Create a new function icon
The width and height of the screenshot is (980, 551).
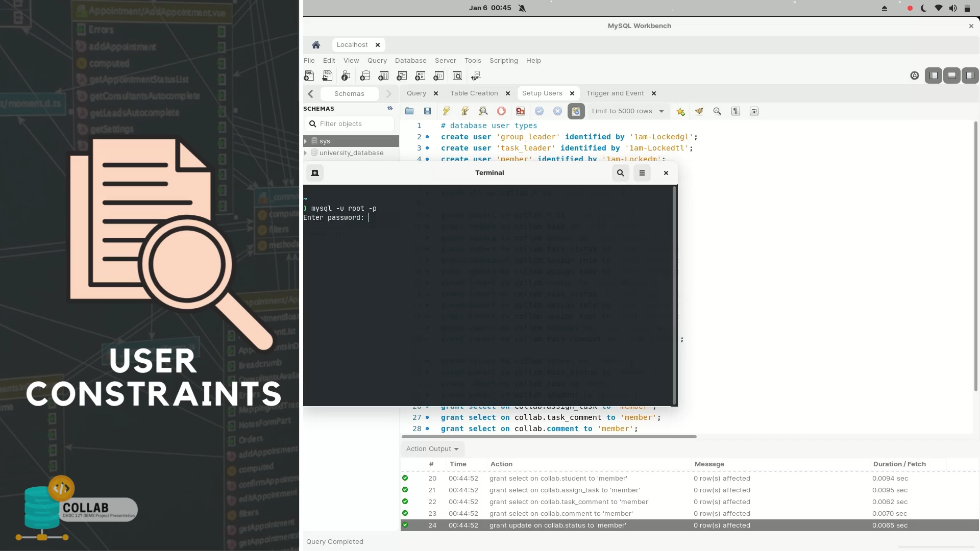pyautogui.click(x=438, y=76)
